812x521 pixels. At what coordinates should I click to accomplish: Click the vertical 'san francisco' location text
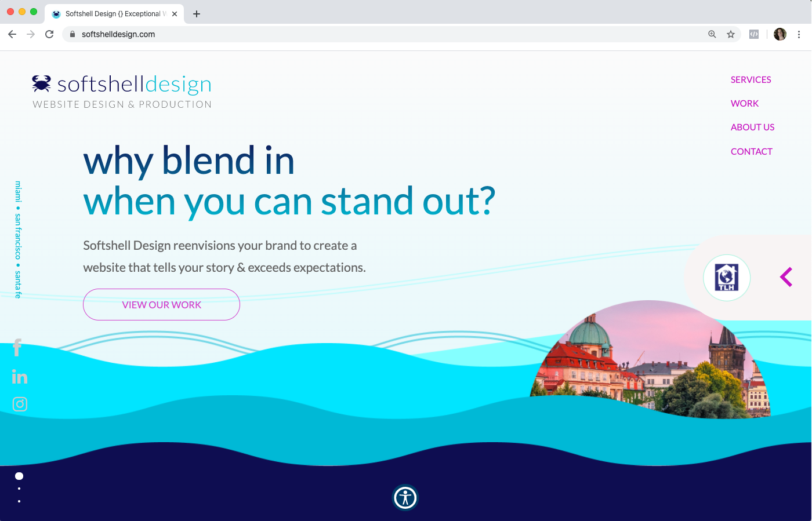point(18,236)
